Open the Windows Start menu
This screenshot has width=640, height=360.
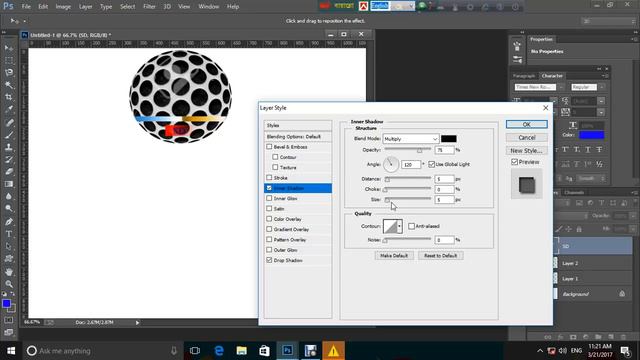(x=11, y=351)
